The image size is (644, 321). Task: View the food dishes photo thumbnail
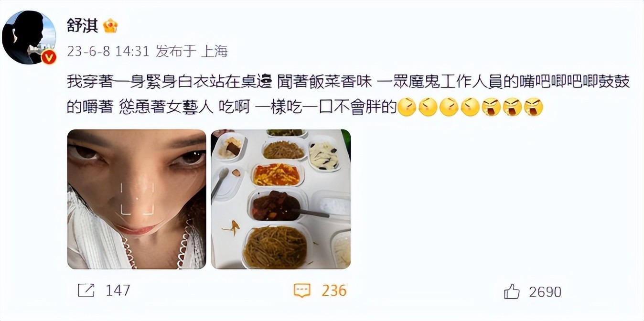281,199
